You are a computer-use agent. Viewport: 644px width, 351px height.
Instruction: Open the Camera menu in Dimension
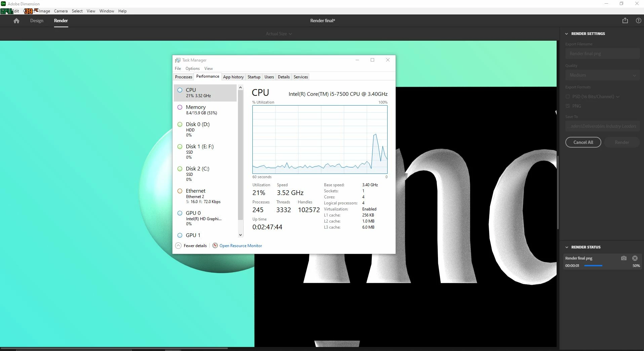61,11
